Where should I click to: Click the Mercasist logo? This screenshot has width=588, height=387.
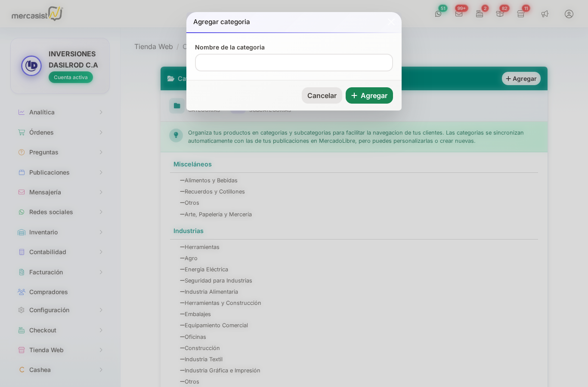click(x=37, y=14)
